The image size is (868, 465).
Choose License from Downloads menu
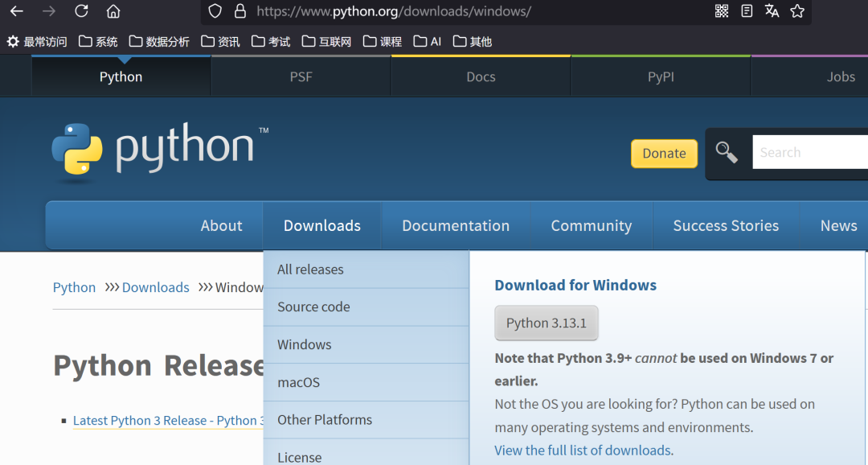366,454
